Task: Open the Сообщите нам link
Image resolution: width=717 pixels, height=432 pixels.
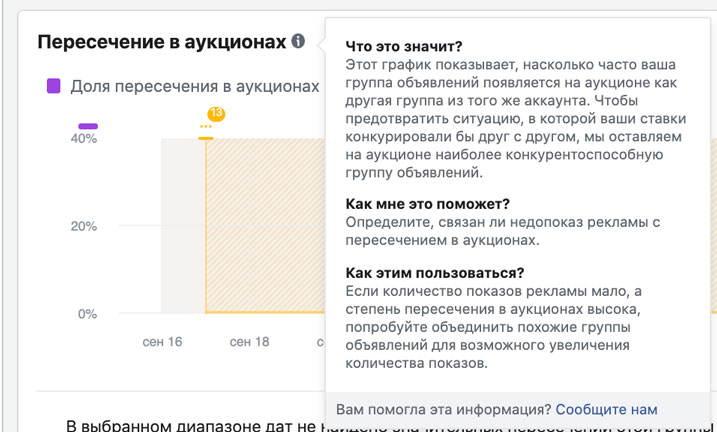Action: 606,409
